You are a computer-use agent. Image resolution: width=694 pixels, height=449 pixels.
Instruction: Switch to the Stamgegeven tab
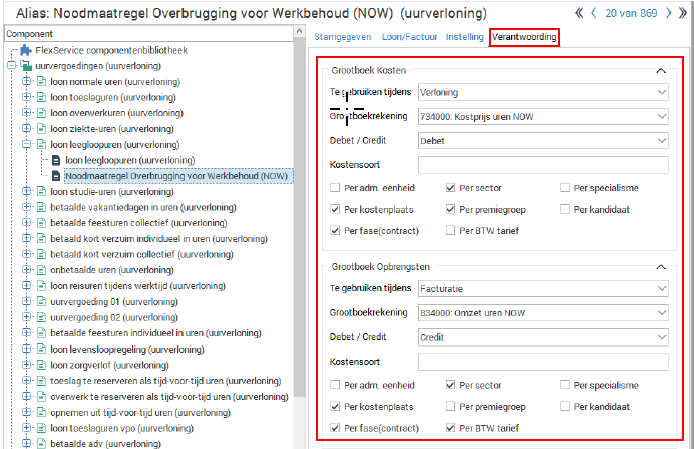click(x=343, y=37)
